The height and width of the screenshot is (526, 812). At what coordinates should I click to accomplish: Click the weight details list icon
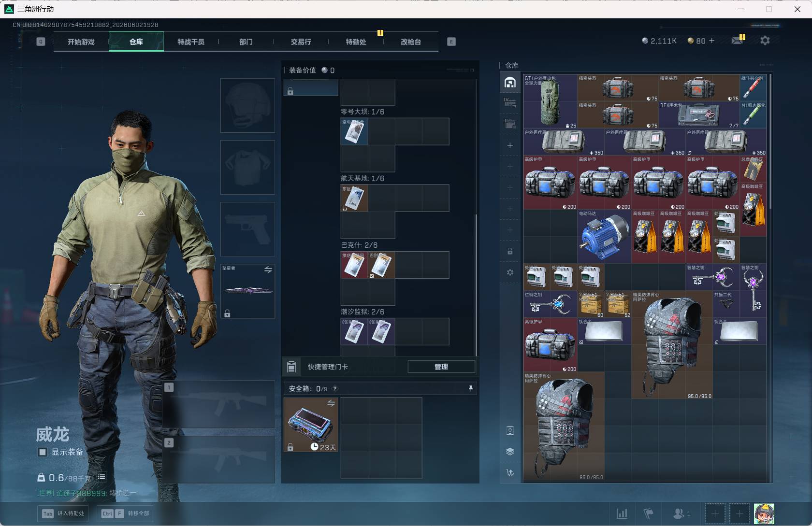101,477
